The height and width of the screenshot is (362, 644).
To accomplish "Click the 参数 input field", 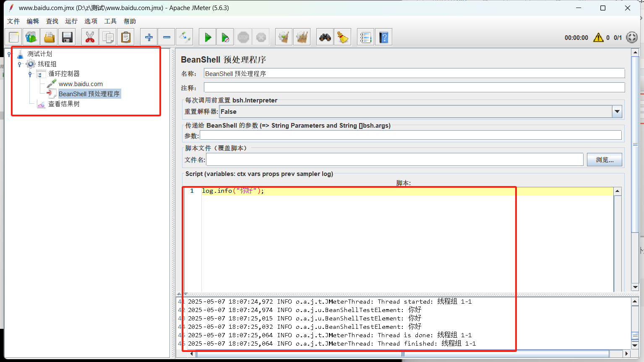I will point(411,135).
